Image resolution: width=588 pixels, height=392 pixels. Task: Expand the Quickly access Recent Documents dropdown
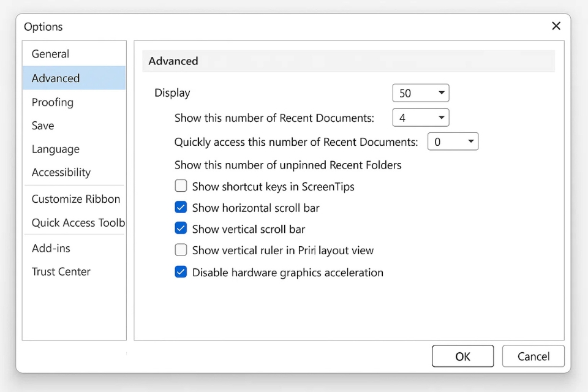(x=453, y=142)
